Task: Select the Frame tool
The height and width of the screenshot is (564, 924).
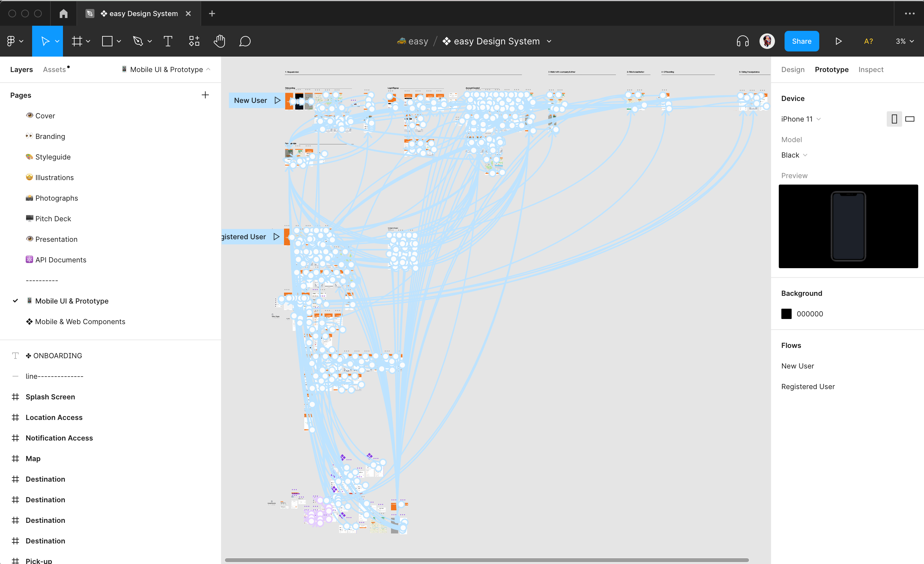Action: click(77, 41)
